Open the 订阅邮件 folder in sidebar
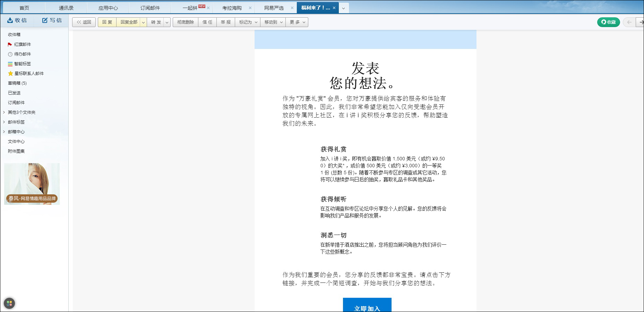The image size is (644, 312). 16,103
